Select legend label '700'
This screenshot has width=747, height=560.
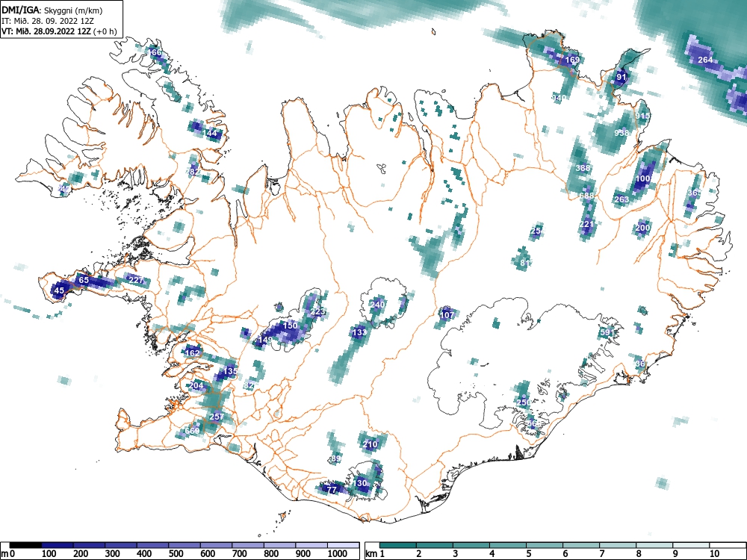(239, 554)
